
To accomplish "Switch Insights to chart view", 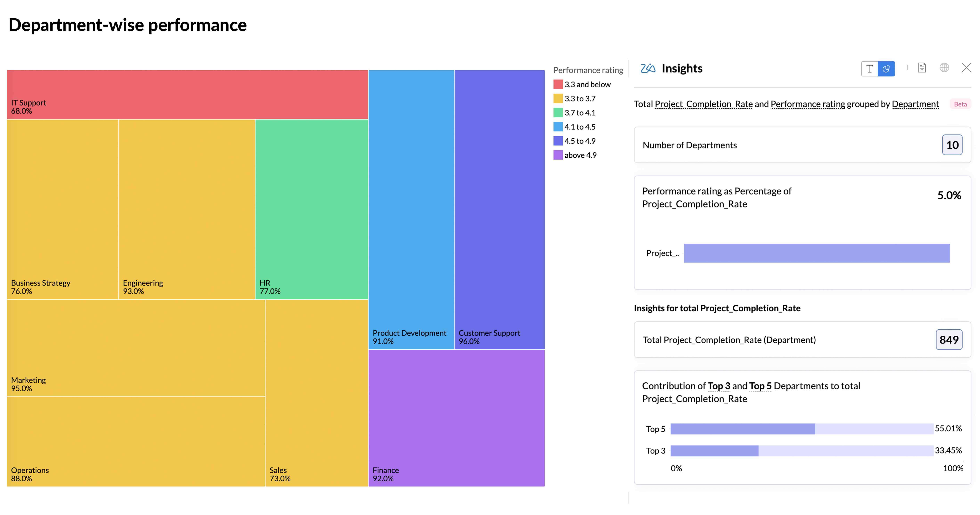I will coord(886,69).
